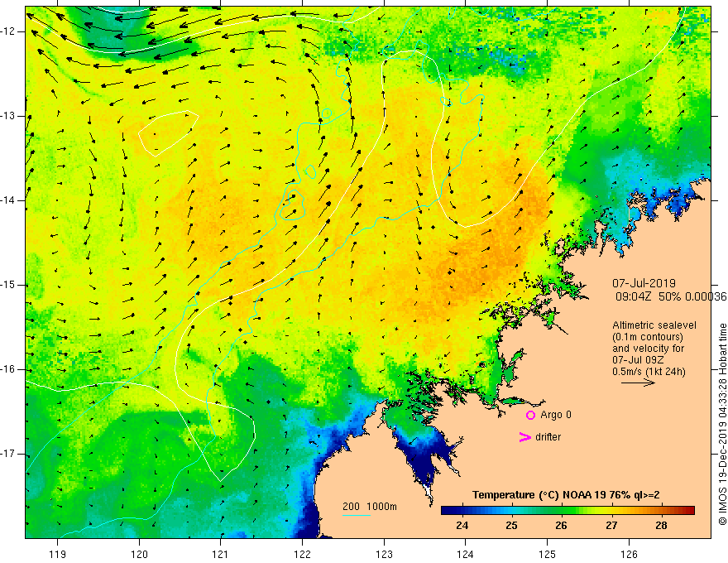The width and height of the screenshot is (728, 563).
Task: Click the 120 longitude axis label
Action: (x=139, y=554)
